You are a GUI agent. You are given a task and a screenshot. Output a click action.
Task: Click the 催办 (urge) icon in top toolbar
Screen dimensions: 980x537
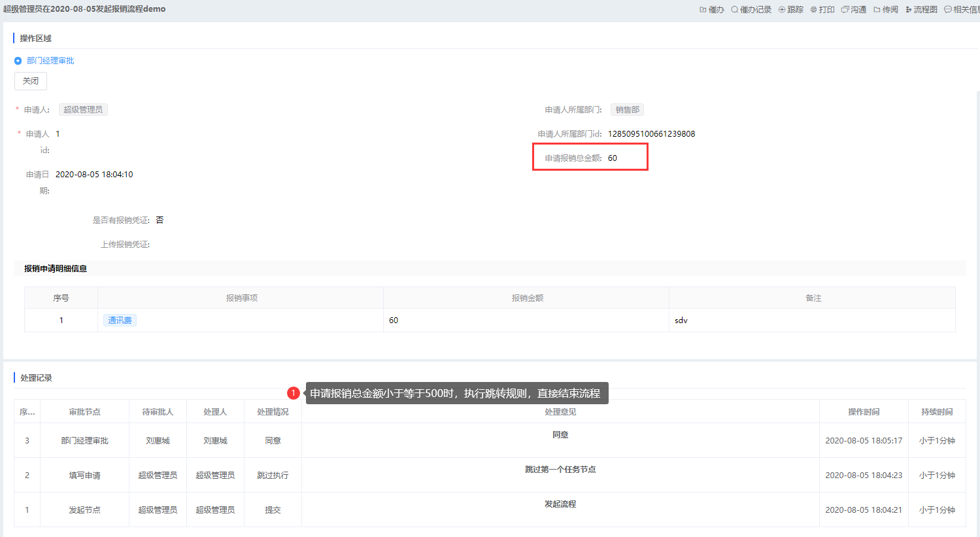pyautogui.click(x=712, y=10)
